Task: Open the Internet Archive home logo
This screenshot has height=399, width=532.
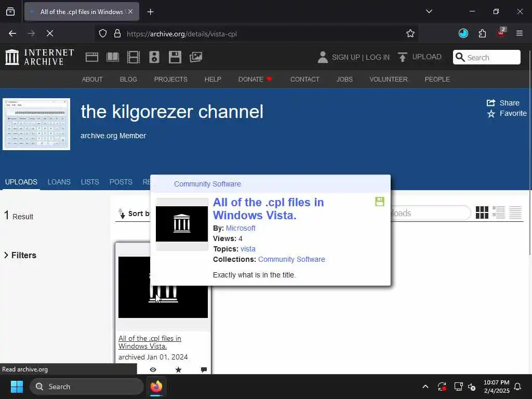Action: (39, 57)
